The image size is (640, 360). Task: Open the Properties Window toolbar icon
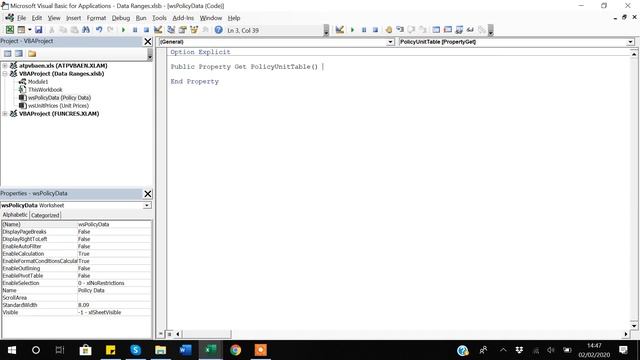pyautogui.click(x=182, y=30)
